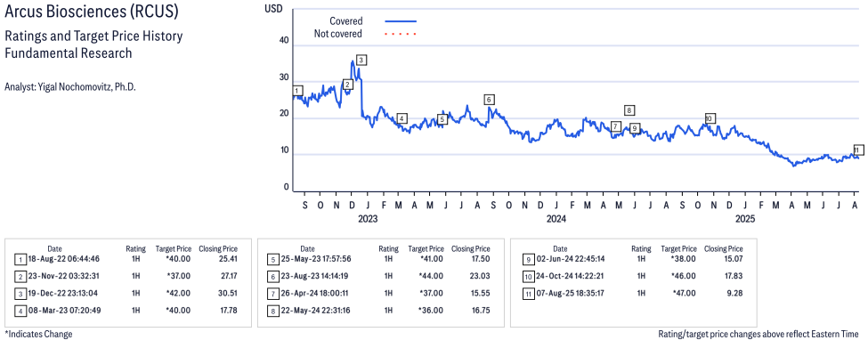Click target price *42.00

(x=178, y=294)
